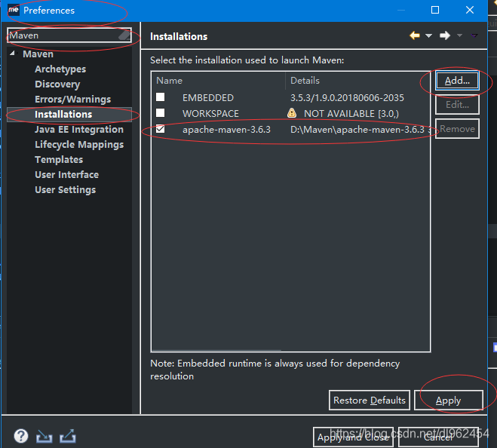This screenshot has height=448, width=497.
Task: Enable the EMBEDDED installation checkbox
Action: (x=161, y=97)
